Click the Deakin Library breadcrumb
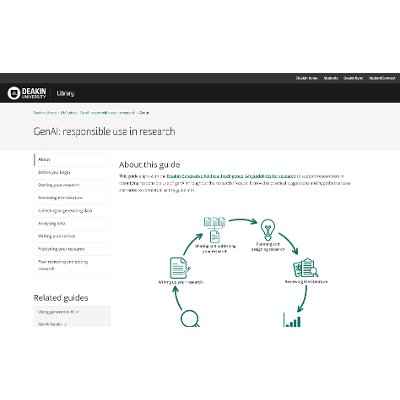 coord(45,113)
